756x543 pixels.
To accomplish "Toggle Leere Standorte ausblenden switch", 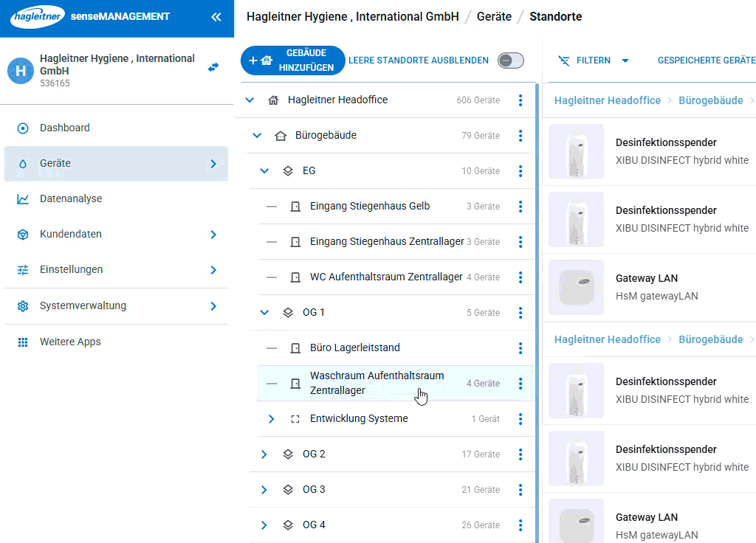I will pos(510,60).
